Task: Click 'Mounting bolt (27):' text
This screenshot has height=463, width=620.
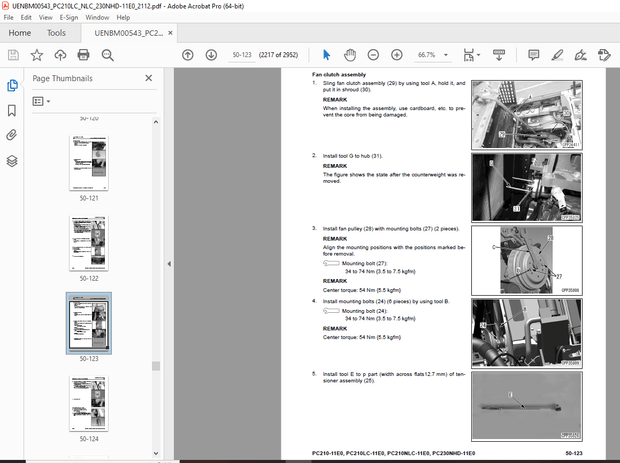Action: 365,263
